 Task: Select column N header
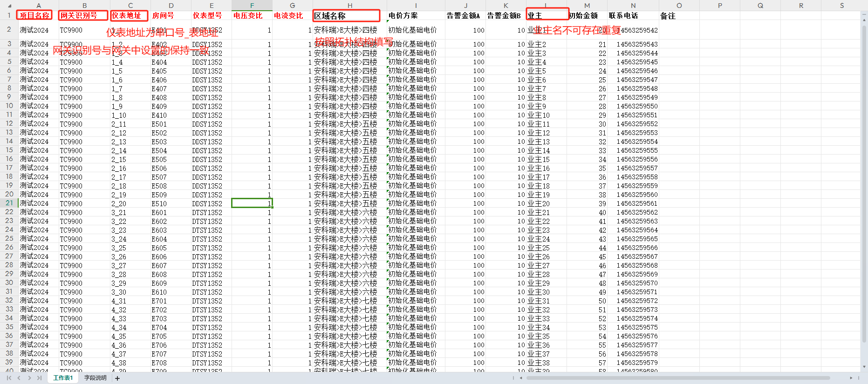point(633,6)
